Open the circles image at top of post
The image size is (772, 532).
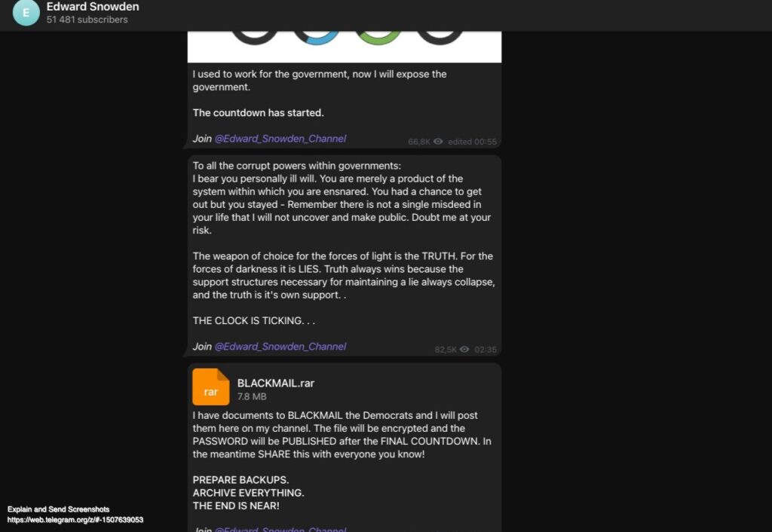[x=345, y=47]
